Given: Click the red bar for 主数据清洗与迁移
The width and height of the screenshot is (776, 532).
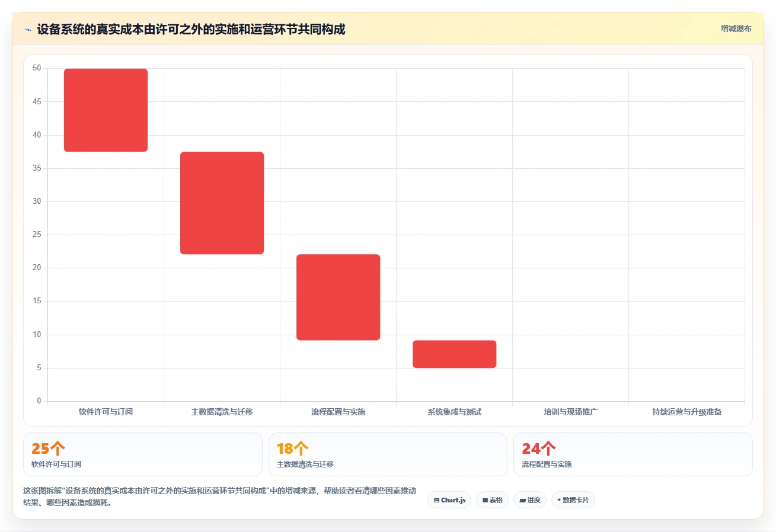Looking at the screenshot, I should click(x=222, y=203).
